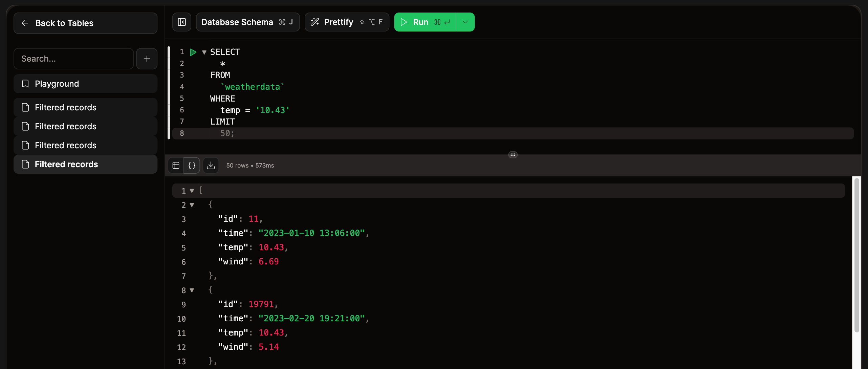Collapse the sidebar using the panel icon
This screenshot has width=868, height=369.
click(x=181, y=22)
